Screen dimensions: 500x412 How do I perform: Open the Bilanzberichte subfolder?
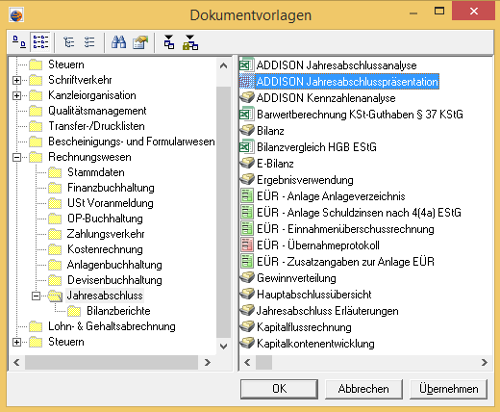point(118,311)
